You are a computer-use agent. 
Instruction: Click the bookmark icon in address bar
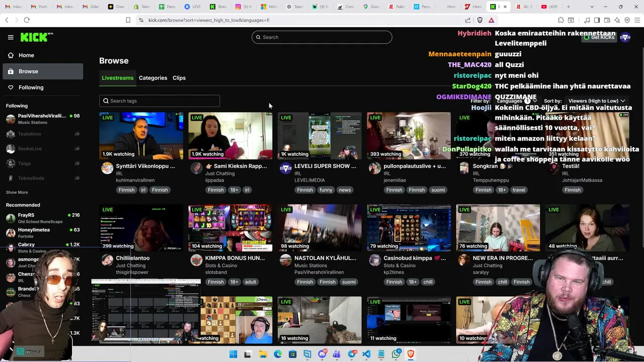coord(128,20)
